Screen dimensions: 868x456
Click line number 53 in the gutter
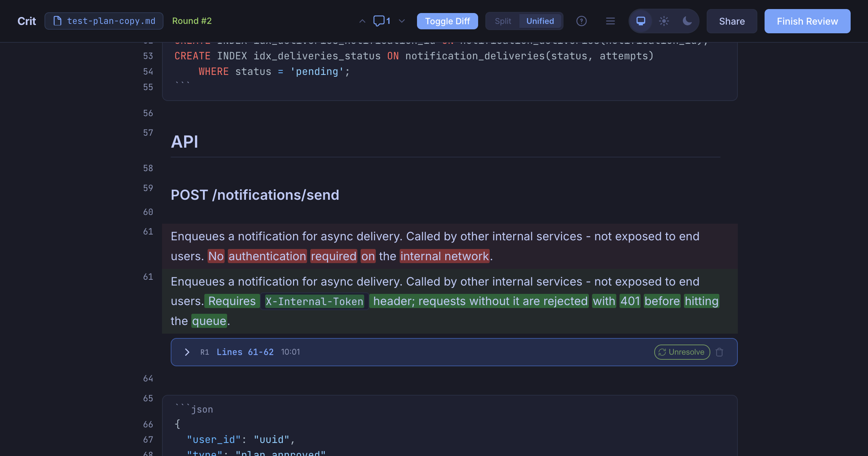point(148,56)
